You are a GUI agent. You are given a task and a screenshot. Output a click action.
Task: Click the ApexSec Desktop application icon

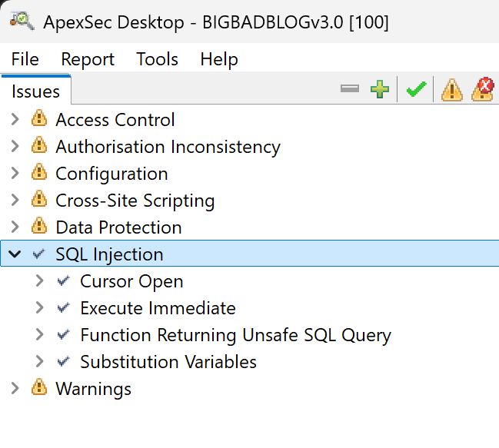pos(22,21)
